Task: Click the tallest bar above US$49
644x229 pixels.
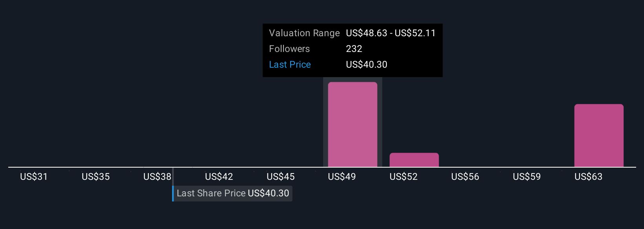Action: click(x=352, y=124)
